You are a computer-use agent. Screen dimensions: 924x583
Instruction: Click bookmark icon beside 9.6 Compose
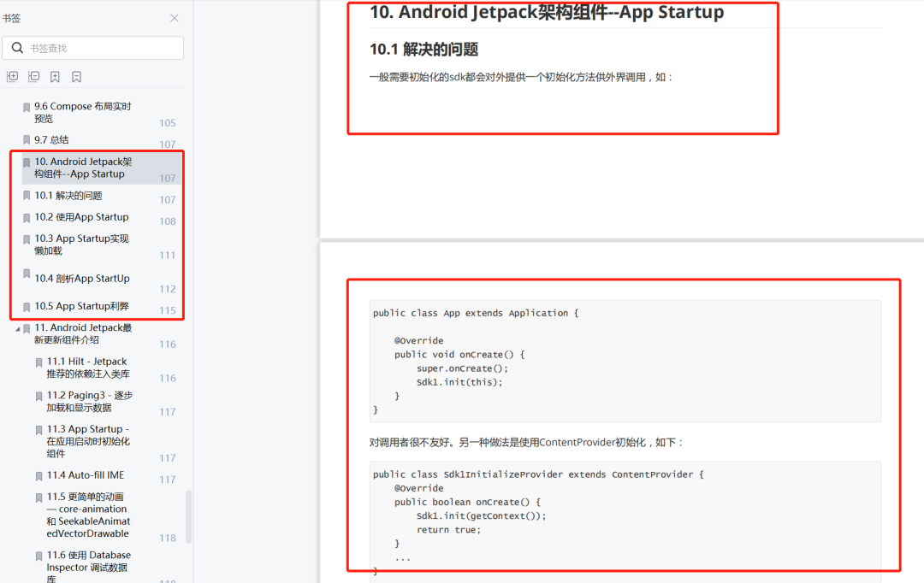point(27,107)
